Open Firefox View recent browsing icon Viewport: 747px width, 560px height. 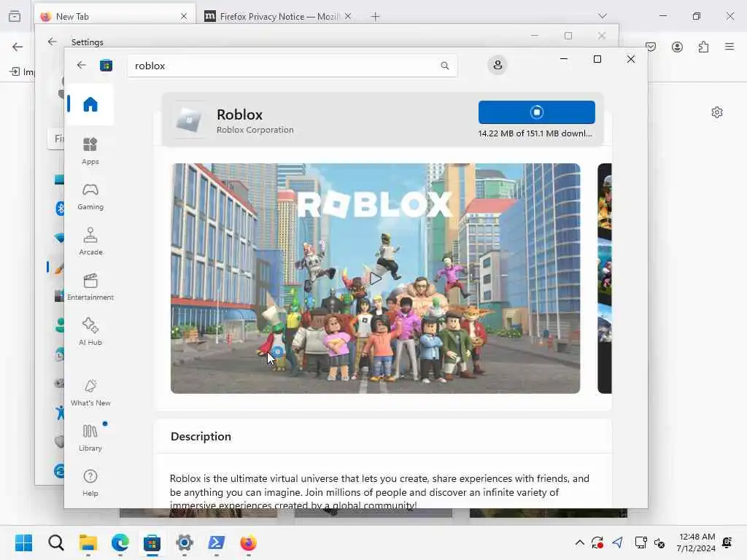tap(15, 16)
